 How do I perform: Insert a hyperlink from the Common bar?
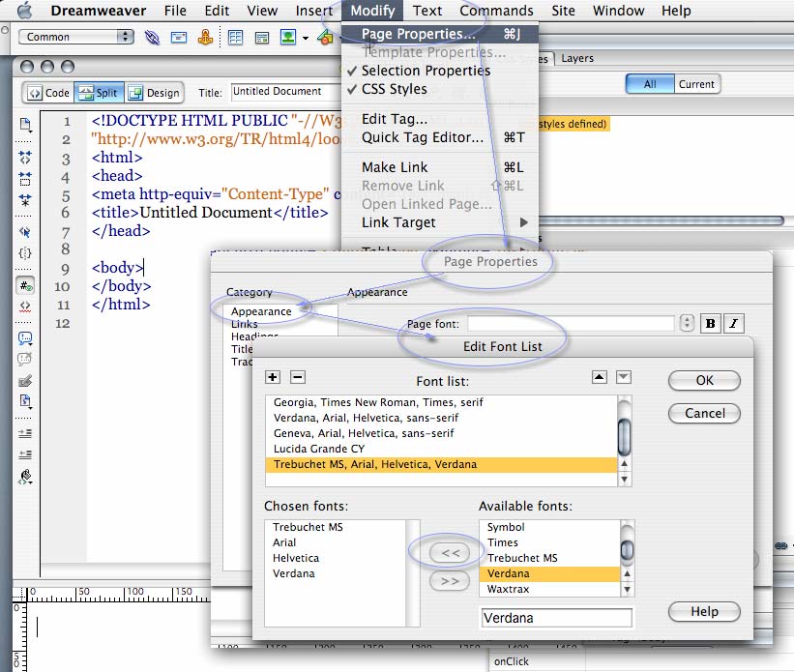(152, 37)
